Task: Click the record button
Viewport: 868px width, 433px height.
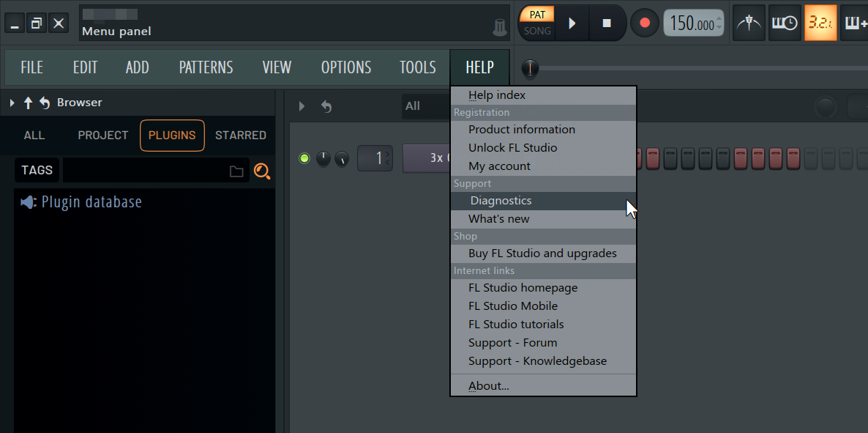Action: 644,23
